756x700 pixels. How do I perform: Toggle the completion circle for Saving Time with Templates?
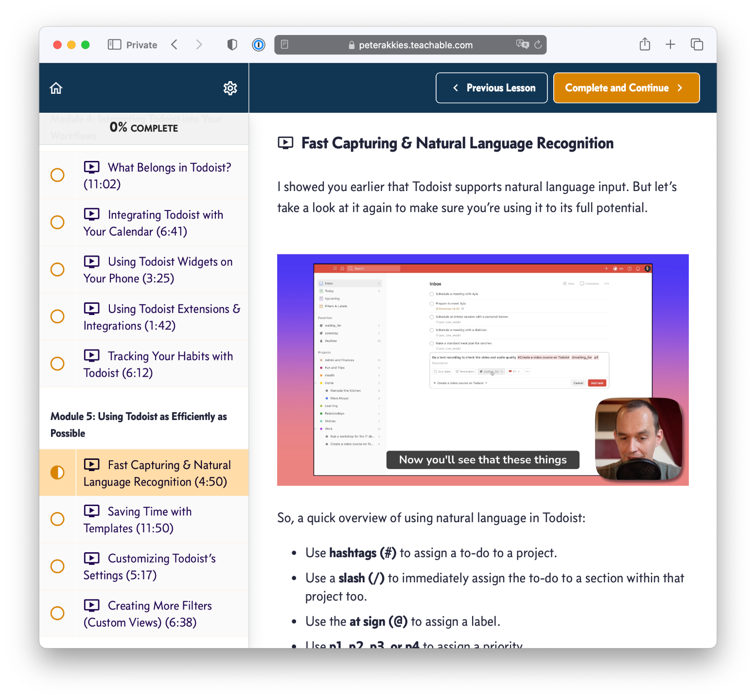tap(57, 519)
